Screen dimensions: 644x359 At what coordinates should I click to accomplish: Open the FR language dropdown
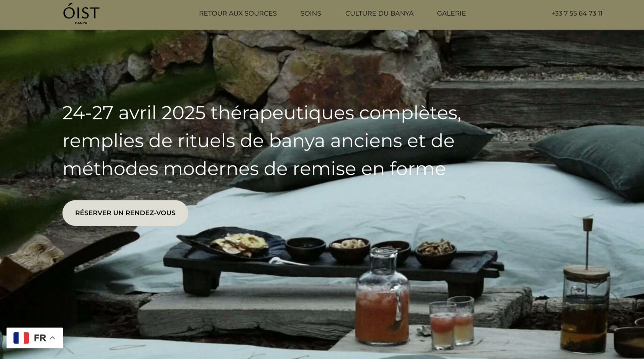click(x=34, y=338)
